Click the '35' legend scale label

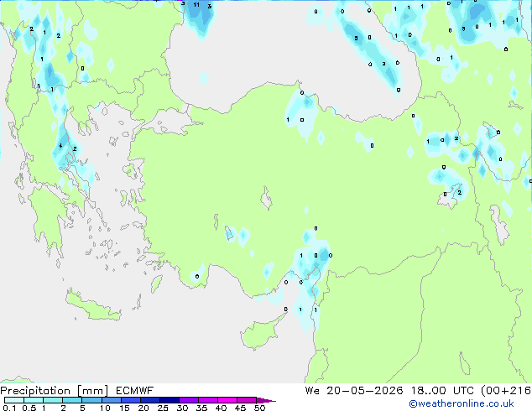pyautogui.click(x=201, y=408)
